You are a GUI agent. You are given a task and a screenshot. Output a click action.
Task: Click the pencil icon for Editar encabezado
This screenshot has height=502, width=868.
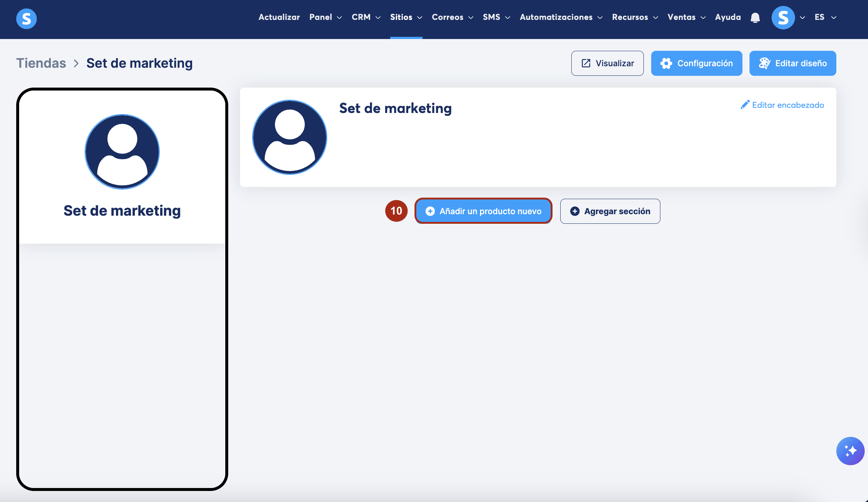point(745,105)
